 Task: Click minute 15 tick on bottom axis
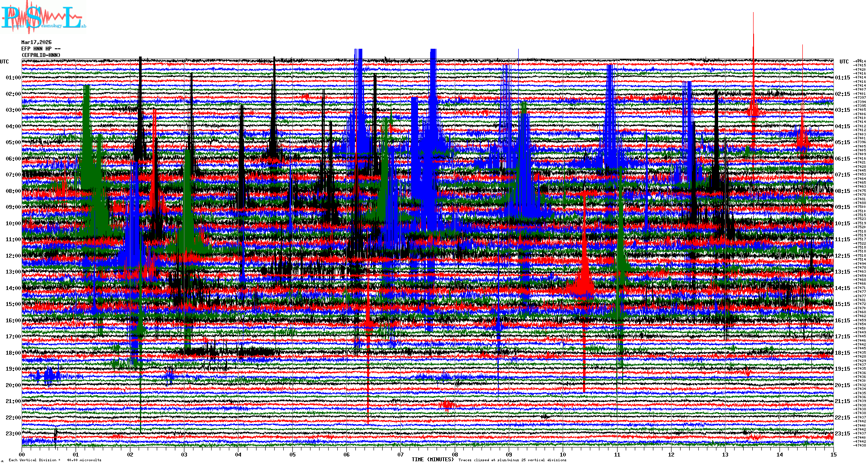(x=833, y=454)
